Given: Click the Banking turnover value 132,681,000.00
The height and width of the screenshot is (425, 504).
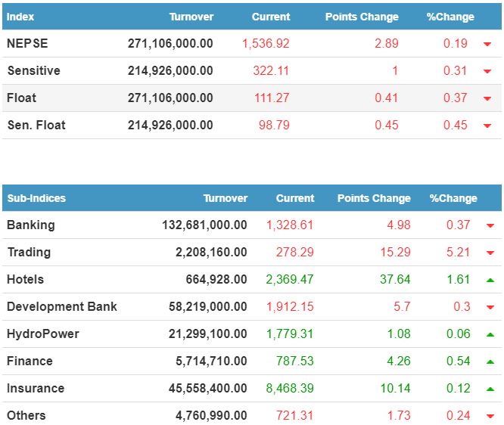Looking at the screenshot, I should 204,225.
